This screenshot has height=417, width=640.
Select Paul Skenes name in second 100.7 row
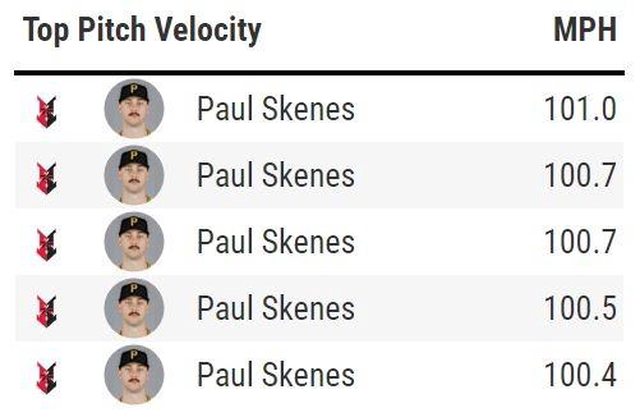coord(276,242)
